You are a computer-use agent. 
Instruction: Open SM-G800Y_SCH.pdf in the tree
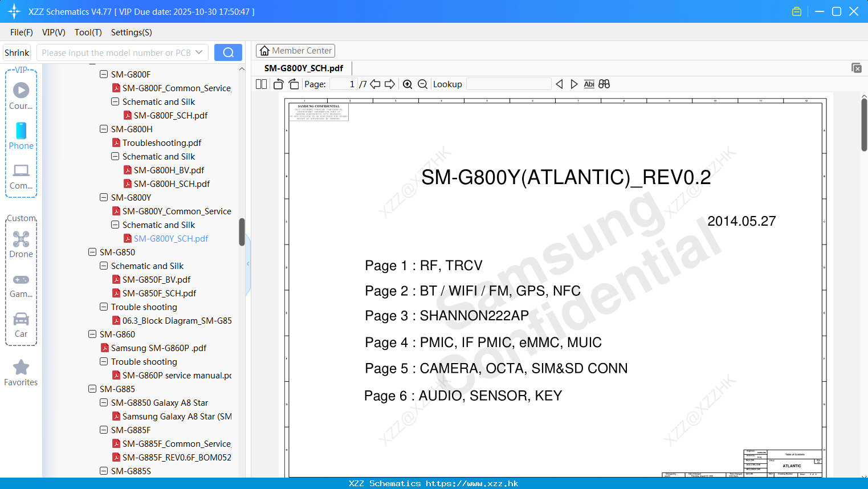click(x=171, y=238)
